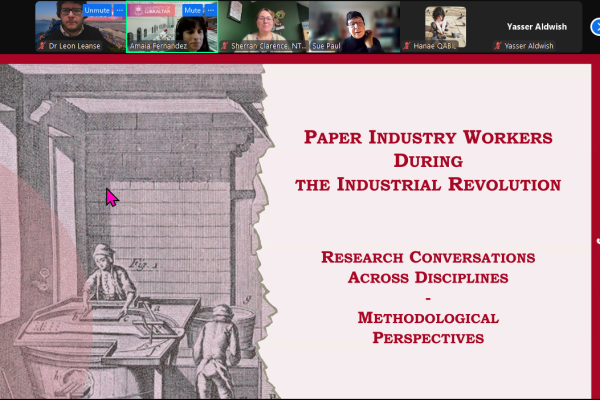
Task: Select Sherran Clarence's video thumbnail
Action: point(264,27)
